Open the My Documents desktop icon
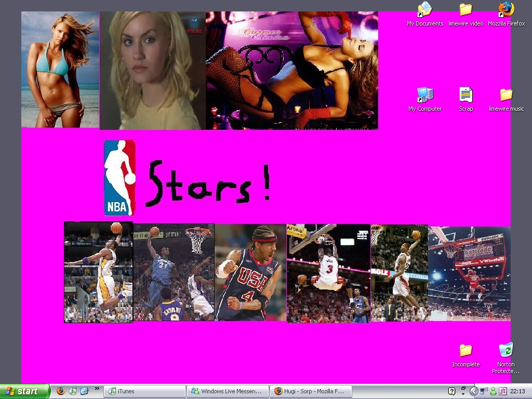 click(x=425, y=14)
